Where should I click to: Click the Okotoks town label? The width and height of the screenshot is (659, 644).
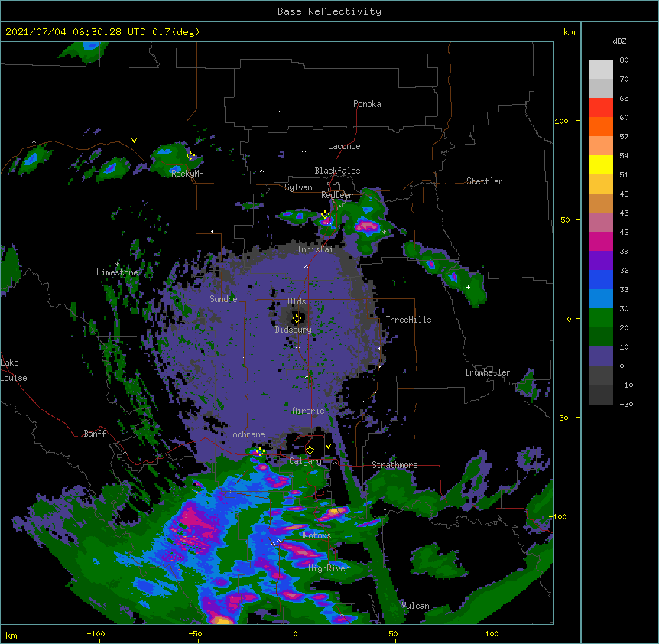pyautogui.click(x=315, y=535)
